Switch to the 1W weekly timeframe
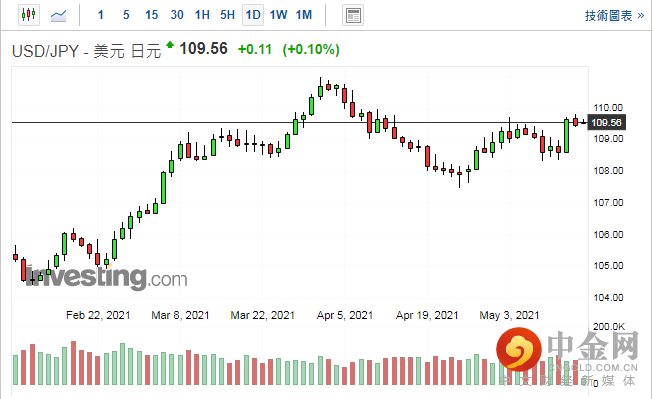The width and height of the screenshot is (653, 399). click(x=279, y=15)
